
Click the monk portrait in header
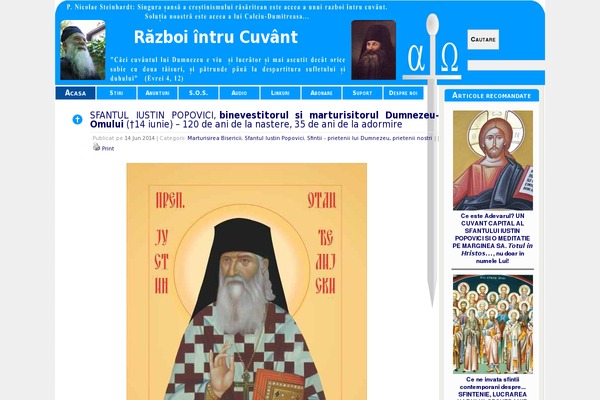click(373, 50)
